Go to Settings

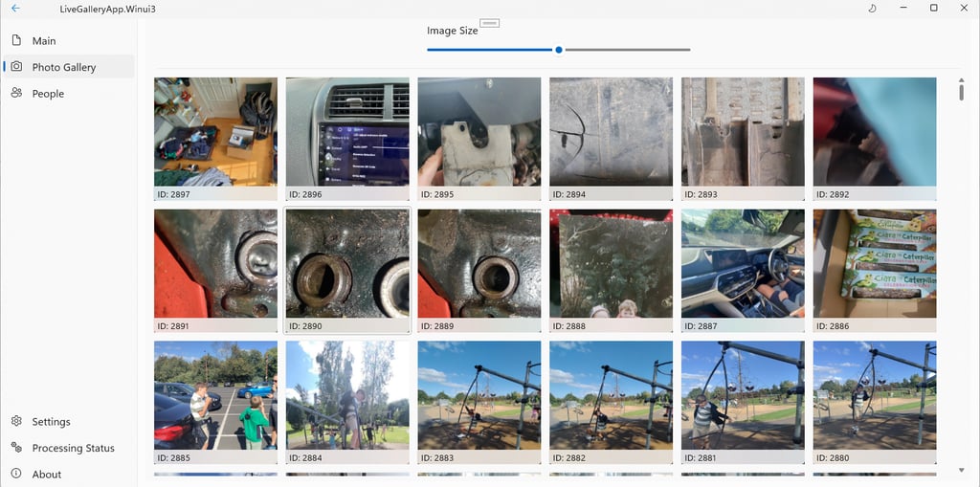pos(69,421)
